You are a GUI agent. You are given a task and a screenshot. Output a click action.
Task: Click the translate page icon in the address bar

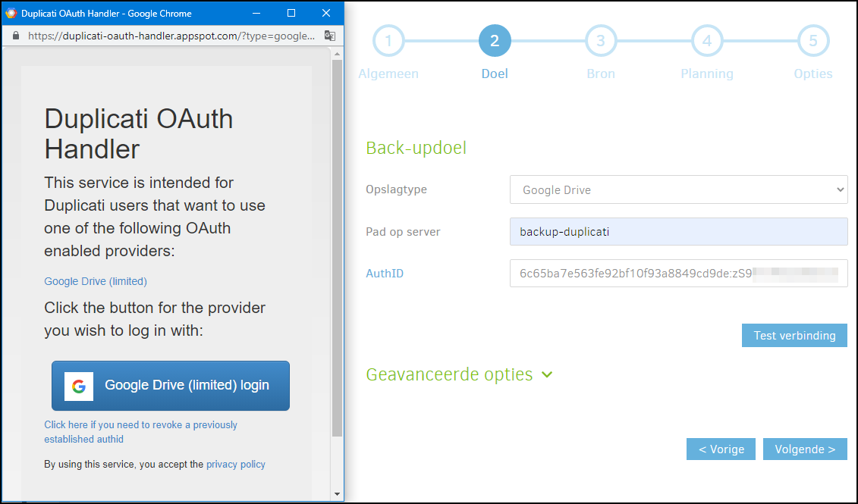[330, 36]
